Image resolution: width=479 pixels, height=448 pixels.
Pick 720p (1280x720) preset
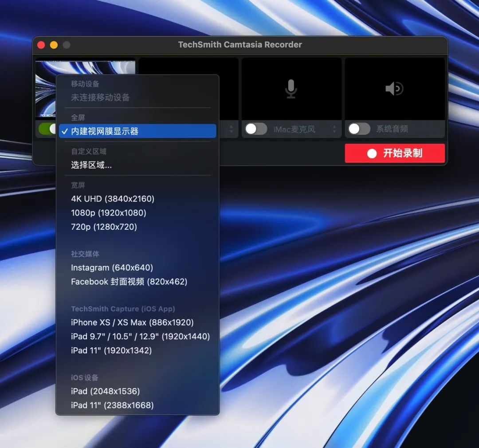tap(137, 227)
